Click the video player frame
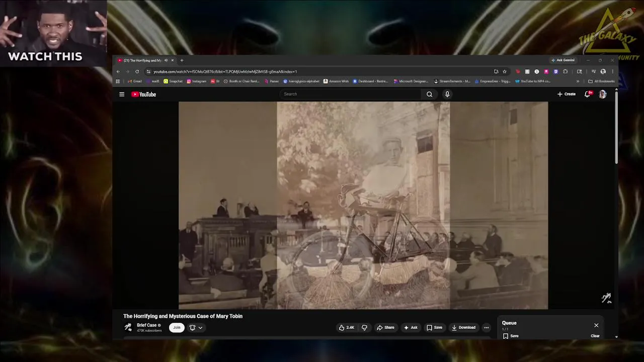Viewport: 644px width, 362px height. pyautogui.click(x=363, y=205)
